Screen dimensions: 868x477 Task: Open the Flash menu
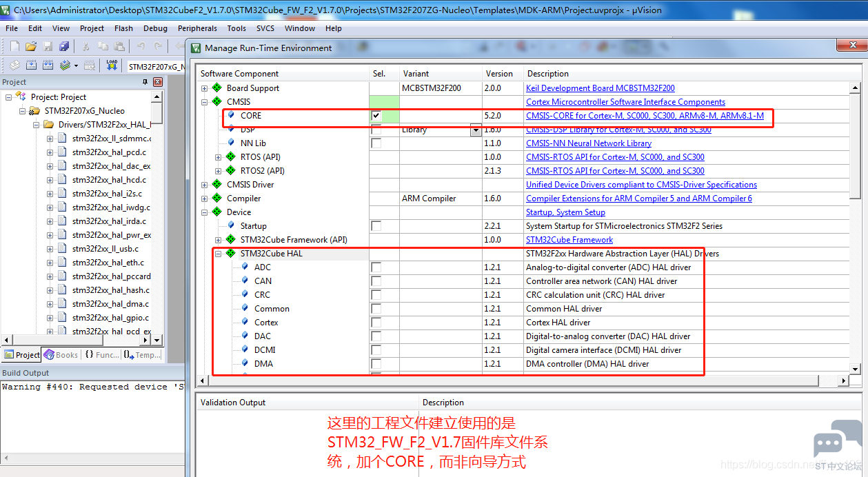point(124,28)
